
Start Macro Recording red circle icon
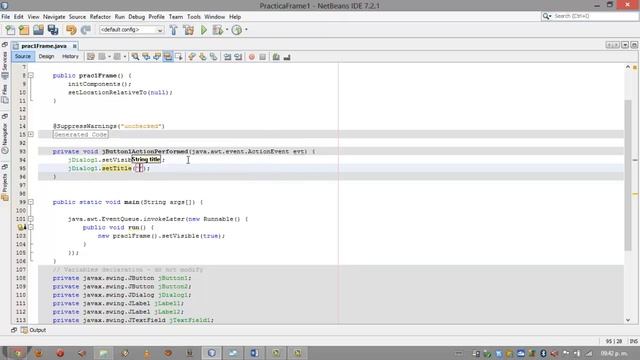[252, 57]
